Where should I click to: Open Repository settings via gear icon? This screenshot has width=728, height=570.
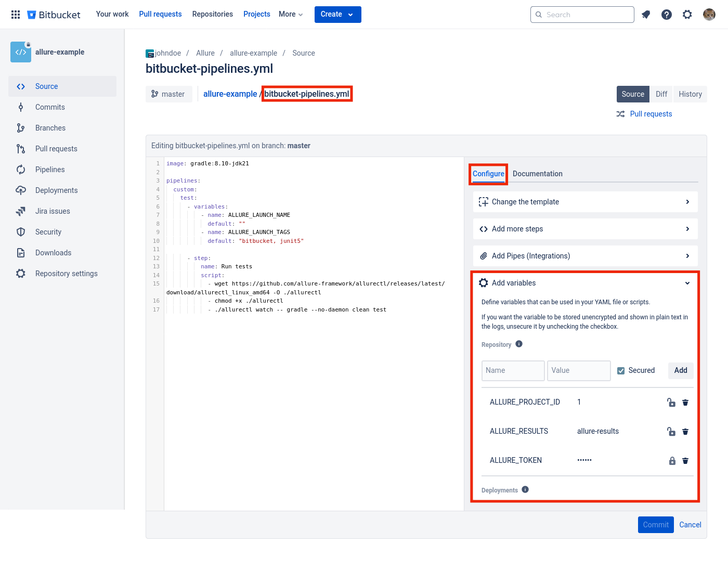pyautogui.click(x=21, y=273)
